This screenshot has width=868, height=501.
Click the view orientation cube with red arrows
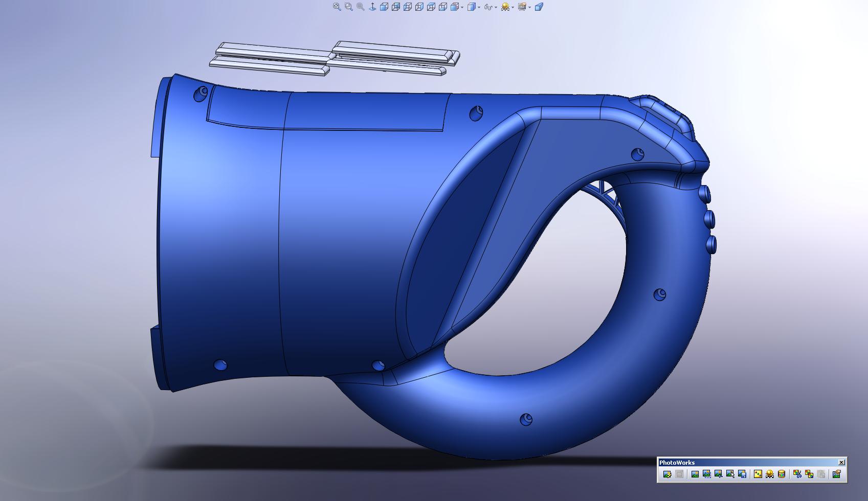(455, 7)
